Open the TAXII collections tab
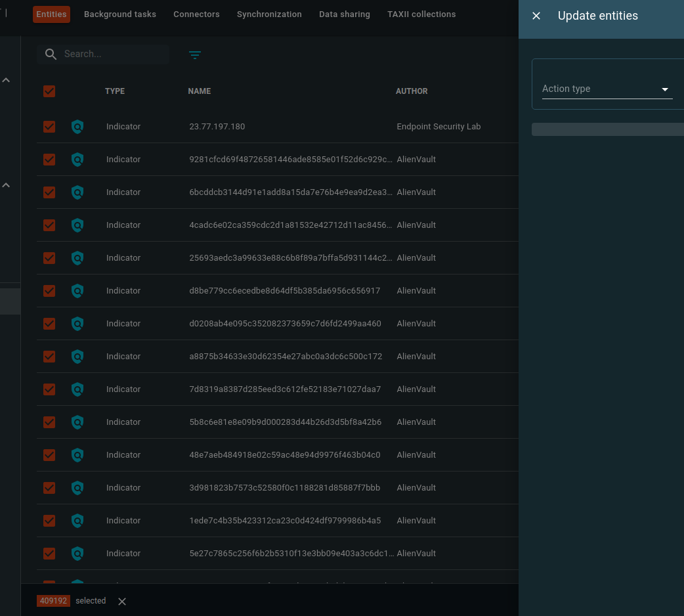 point(421,14)
